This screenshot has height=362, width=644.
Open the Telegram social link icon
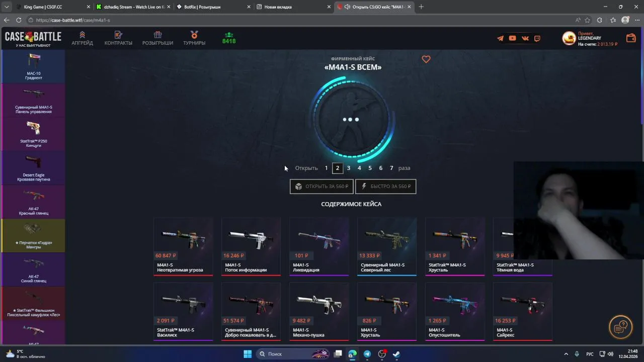pos(500,38)
